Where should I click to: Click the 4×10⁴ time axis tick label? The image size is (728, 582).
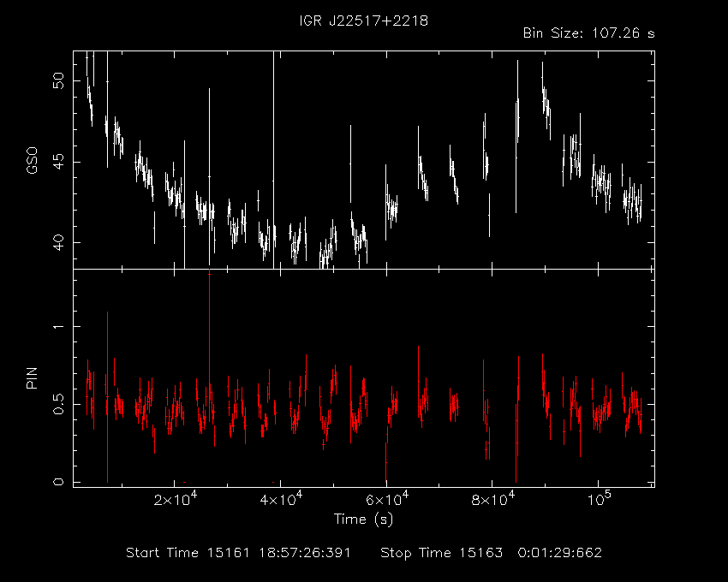click(x=281, y=500)
